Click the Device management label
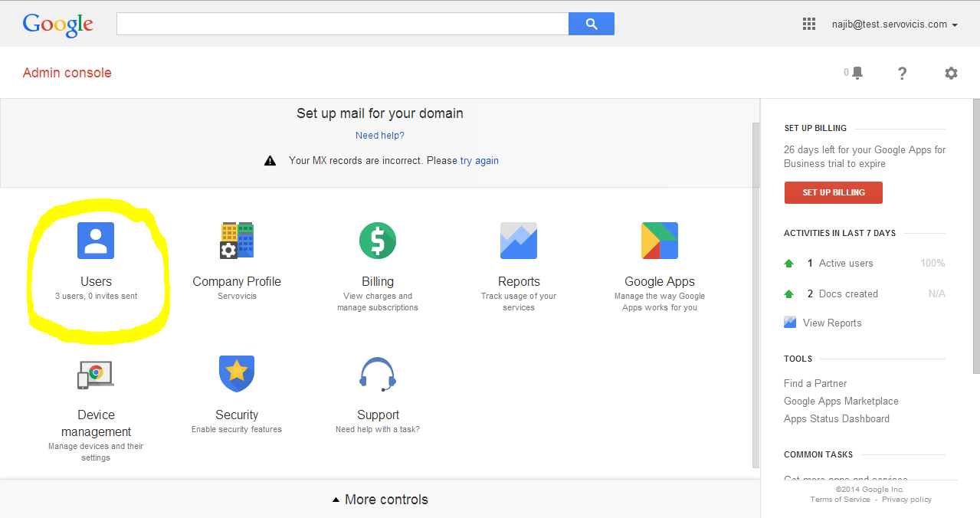This screenshot has width=980, height=518. coord(96,423)
